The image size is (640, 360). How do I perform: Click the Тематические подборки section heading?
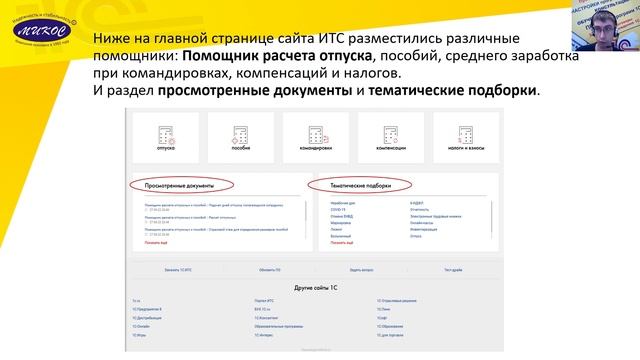point(360,186)
